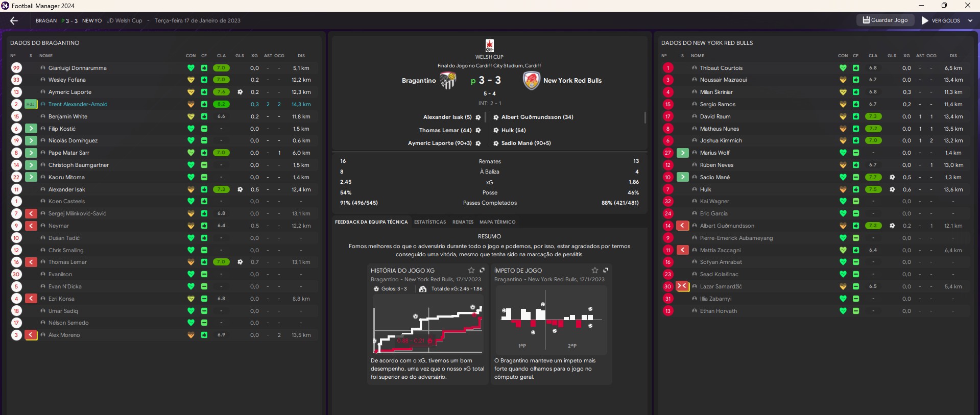Favorite the Ímpeto de Jogo chart
The height and width of the screenshot is (415, 980).
pyautogui.click(x=594, y=270)
